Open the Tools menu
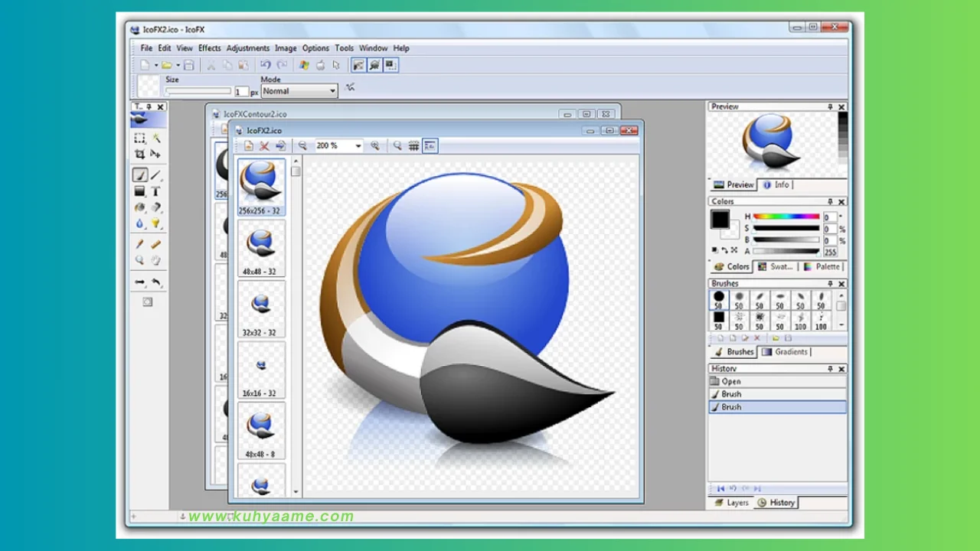This screenshot has height=551, width=980. (345, 47)
